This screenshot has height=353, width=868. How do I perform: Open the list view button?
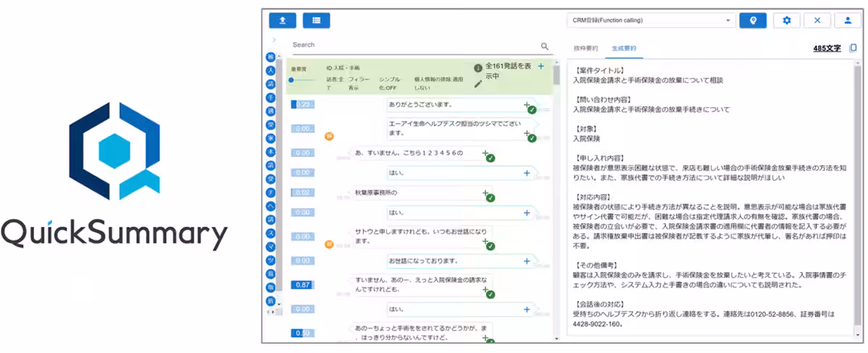pos(316,20)
